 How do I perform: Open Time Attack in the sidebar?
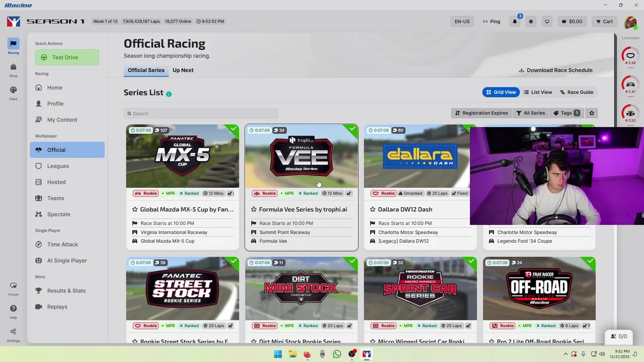[x=67, y=244]
